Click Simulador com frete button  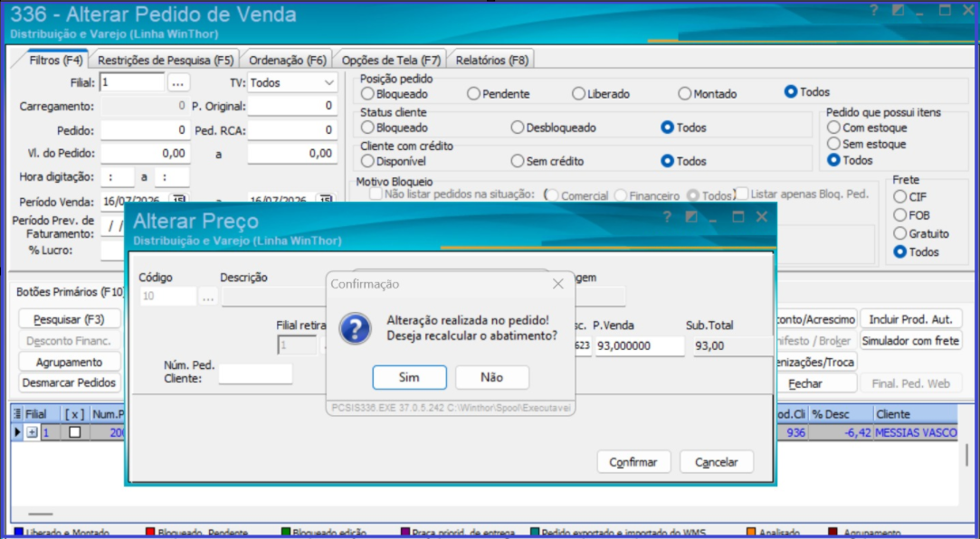[910, 341]
